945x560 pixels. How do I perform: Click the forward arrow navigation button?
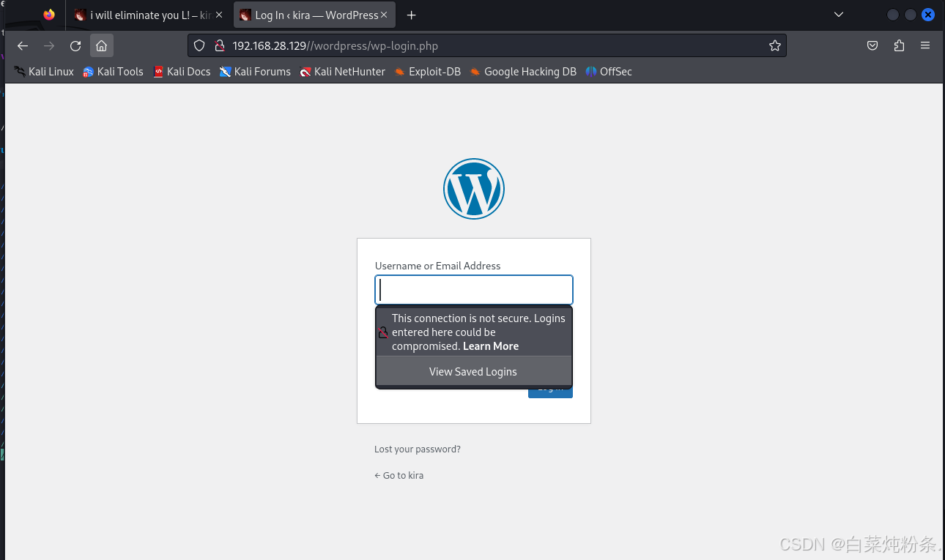pos(49,45)
